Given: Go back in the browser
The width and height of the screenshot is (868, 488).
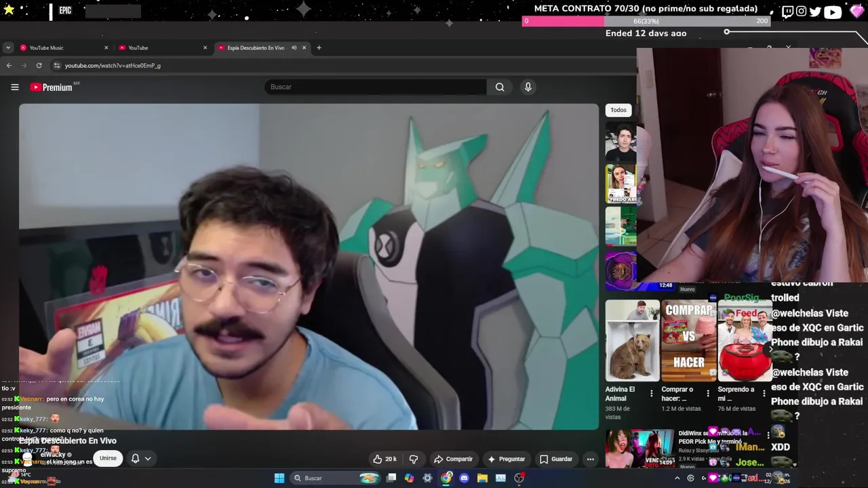Looking at the screenshot, I should coord(9,65).
